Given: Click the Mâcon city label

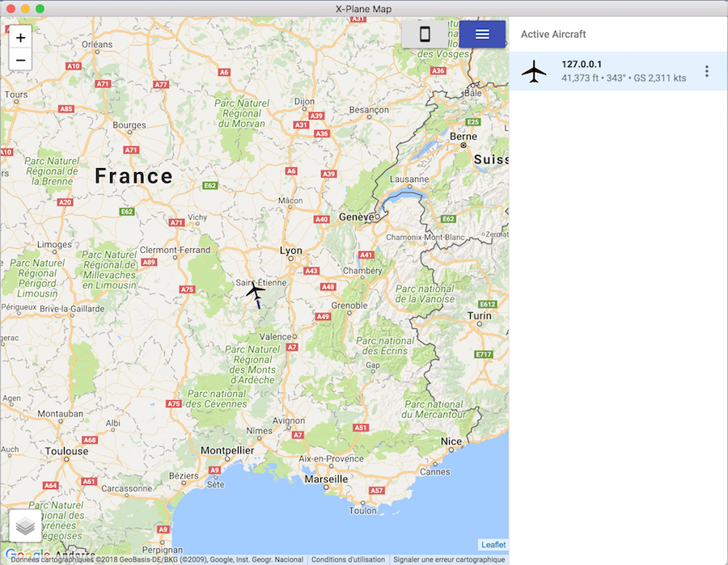Looking at the screenshot, I should pyautogui.click(x=290, y=200).
